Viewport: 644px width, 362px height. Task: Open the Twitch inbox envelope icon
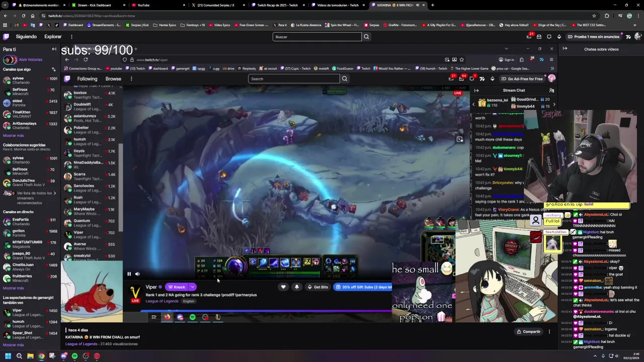(539, 37)
